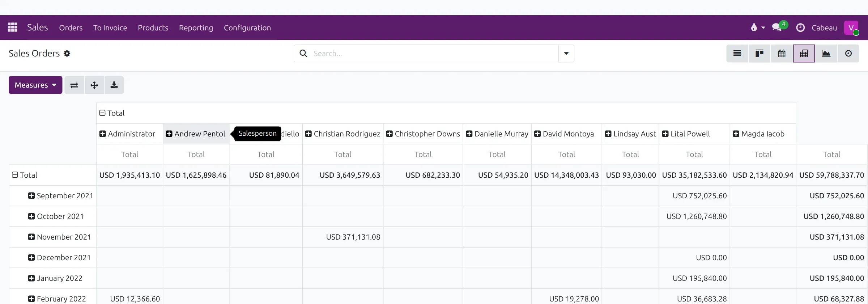Screen dimensions: 868x304
Task: Open Sales Orders gear settings
Action: click(x=67, y=53)
